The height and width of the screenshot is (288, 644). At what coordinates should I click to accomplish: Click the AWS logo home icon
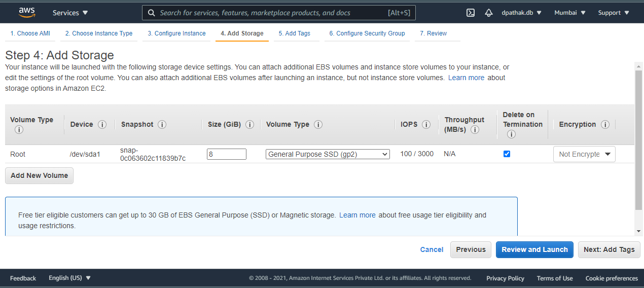tap(26, 12)
